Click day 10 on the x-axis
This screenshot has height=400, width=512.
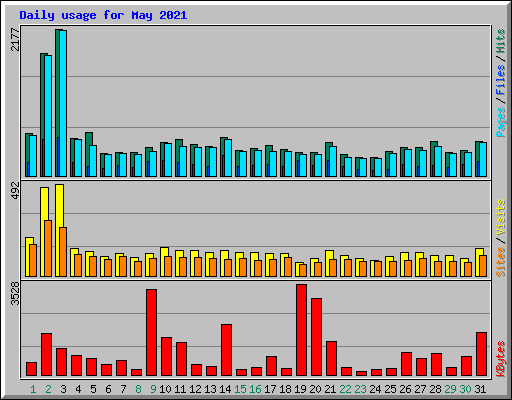tap(165, 389)
